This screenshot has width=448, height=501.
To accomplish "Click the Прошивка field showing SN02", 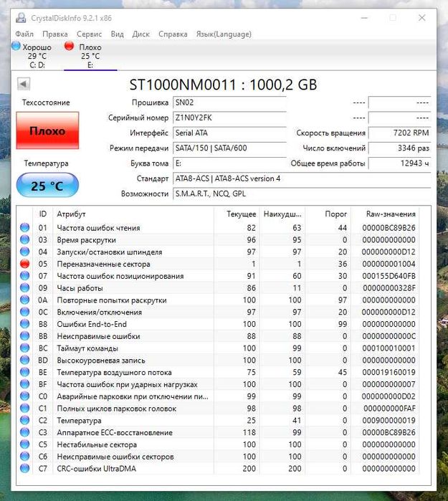I will 229,102.
